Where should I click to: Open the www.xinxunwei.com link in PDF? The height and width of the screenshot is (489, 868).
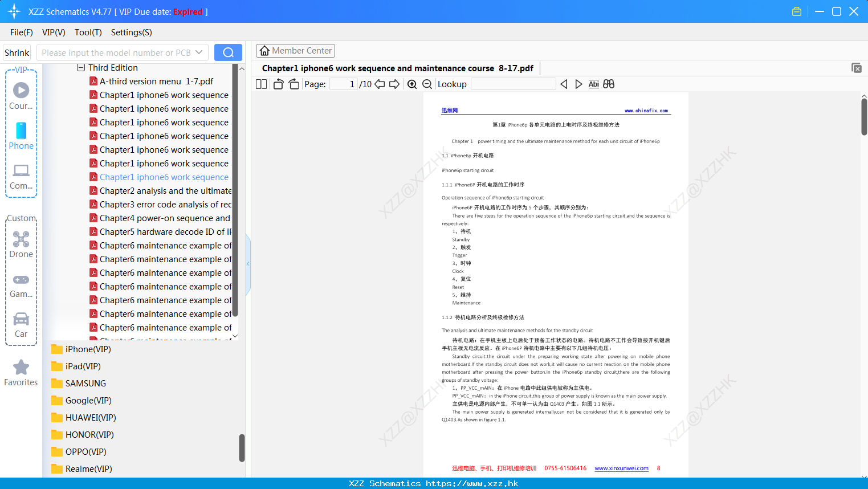click(621, 468)
